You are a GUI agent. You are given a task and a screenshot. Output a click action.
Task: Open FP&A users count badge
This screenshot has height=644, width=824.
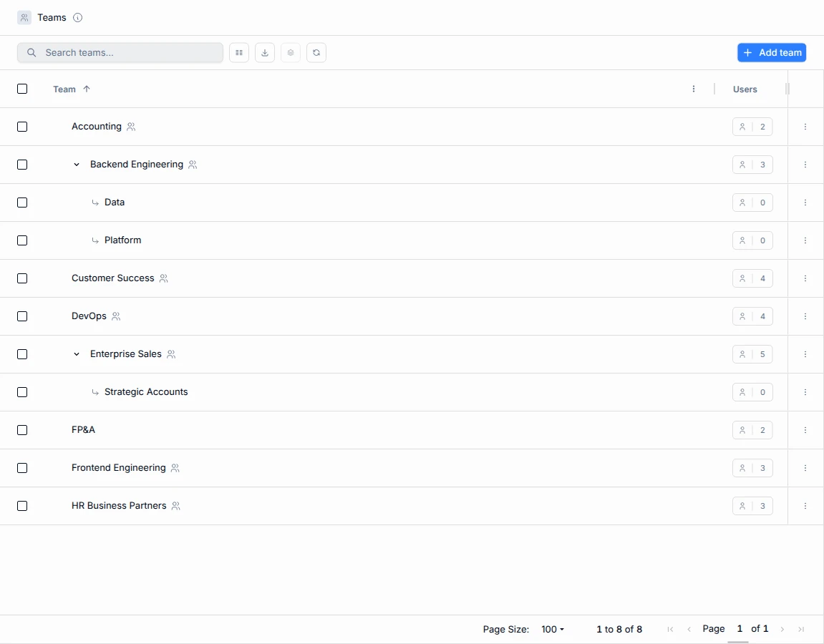[752, 429]
